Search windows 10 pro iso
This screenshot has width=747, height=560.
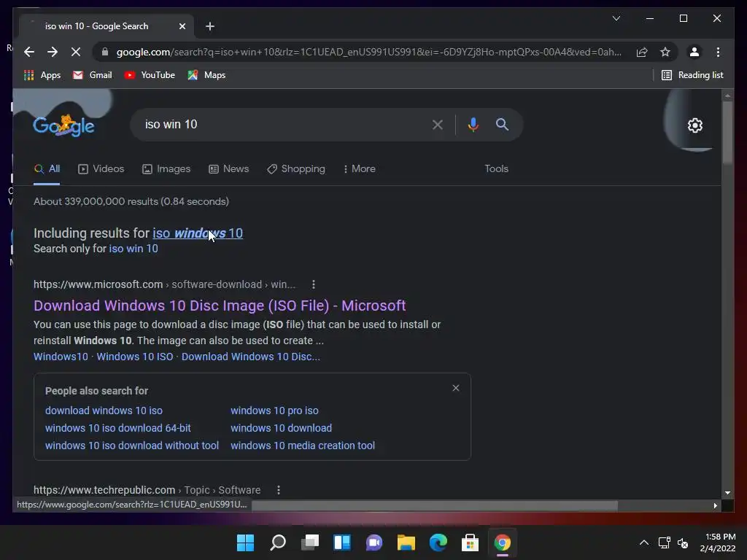(x=274, y=411)
